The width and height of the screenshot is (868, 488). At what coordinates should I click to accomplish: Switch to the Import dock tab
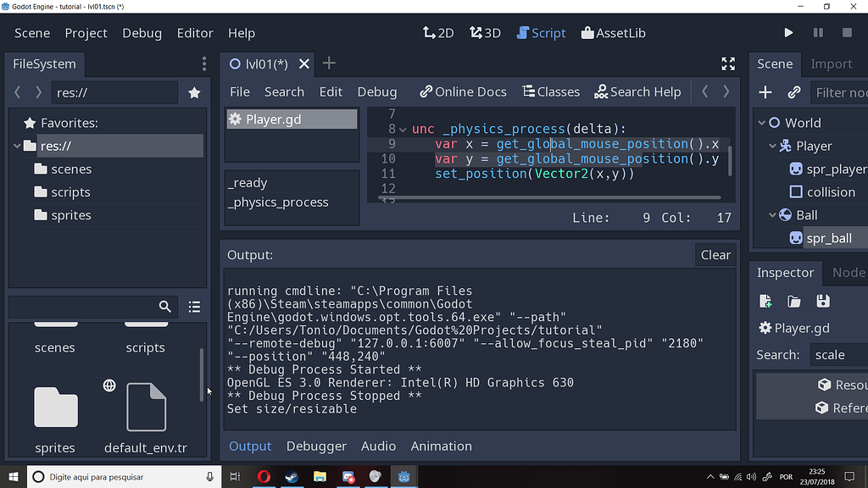[831, 64]
